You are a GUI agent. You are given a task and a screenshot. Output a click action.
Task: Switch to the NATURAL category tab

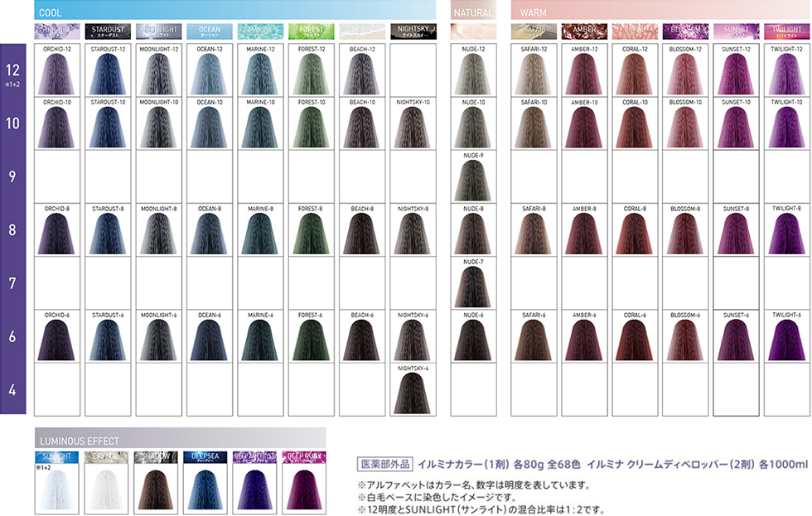click(x=473, y=12)
